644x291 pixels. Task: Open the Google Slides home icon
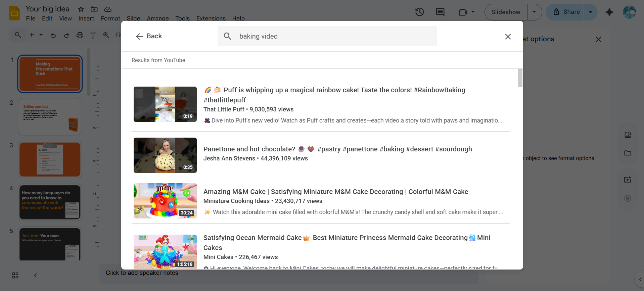[x=14, y=13]
